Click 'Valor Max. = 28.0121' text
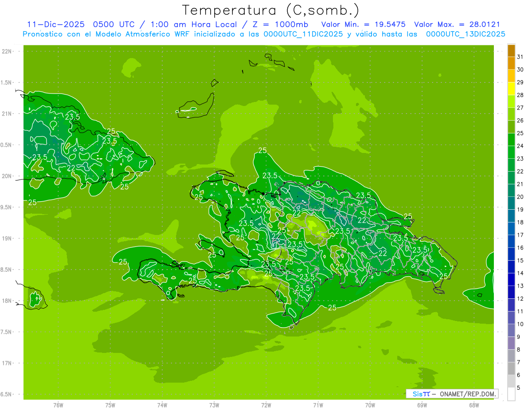This screenshot has height=411, width=532. click(x=457, y=24)
